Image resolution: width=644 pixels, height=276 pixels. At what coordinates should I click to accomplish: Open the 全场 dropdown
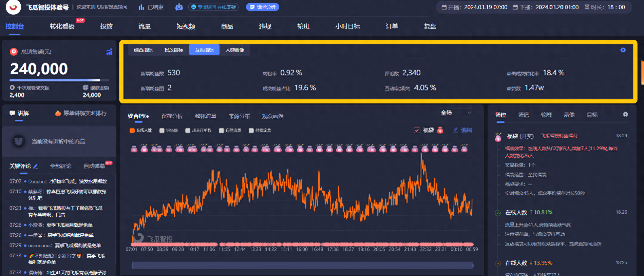(456, 113)
